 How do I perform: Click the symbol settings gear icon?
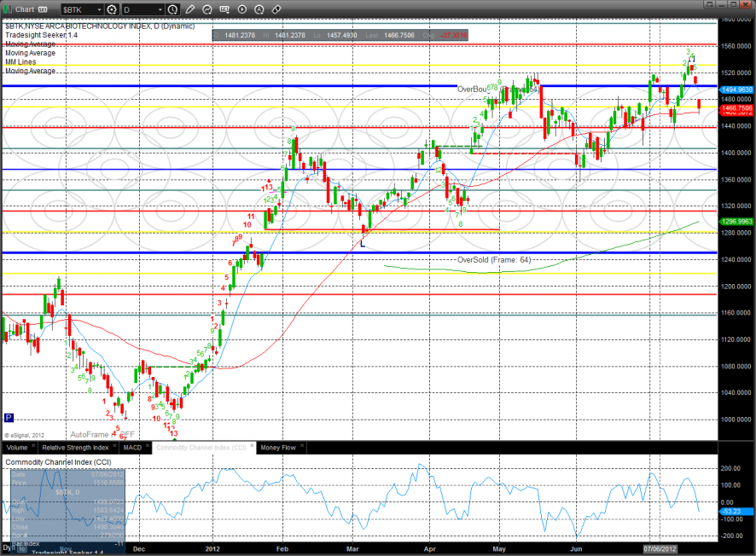[111, 9]
